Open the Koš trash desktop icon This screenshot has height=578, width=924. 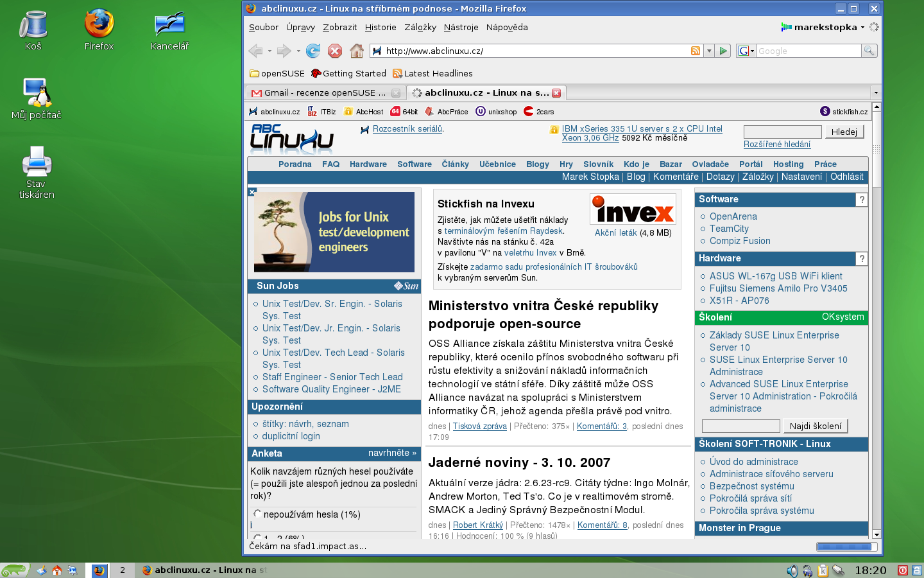(x=33, y=31)
